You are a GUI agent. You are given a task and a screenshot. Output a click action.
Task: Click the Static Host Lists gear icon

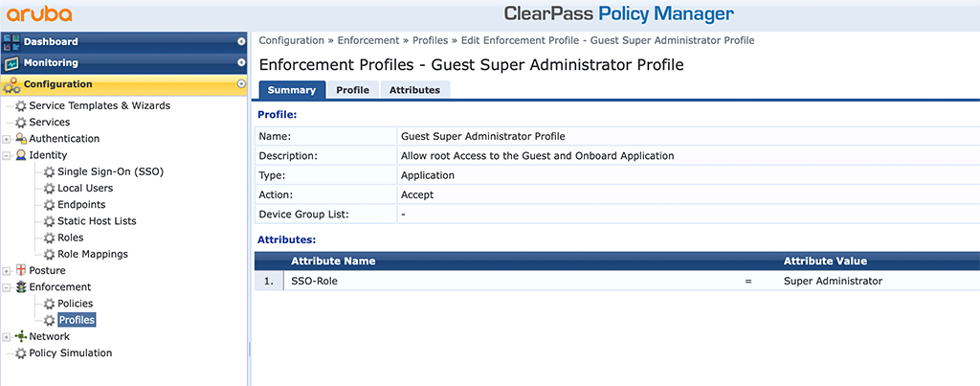pos(50,221)
